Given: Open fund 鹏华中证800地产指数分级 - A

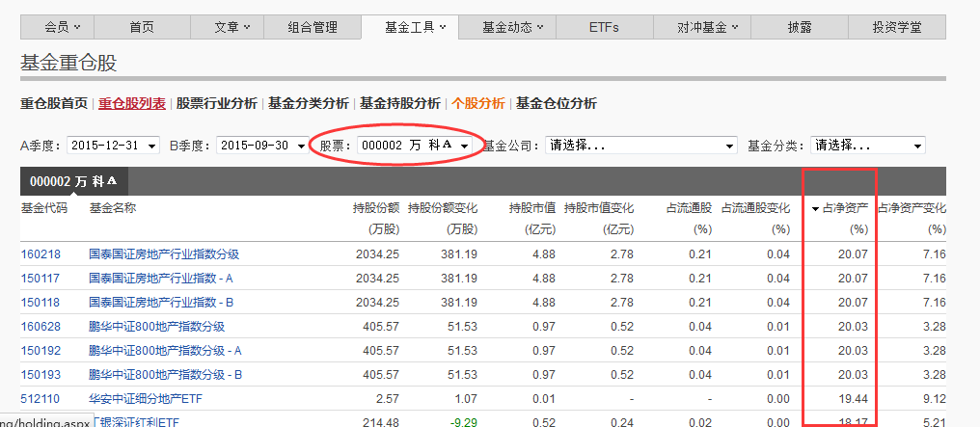Looking at the screenshot, I should (x=165, y=350).
